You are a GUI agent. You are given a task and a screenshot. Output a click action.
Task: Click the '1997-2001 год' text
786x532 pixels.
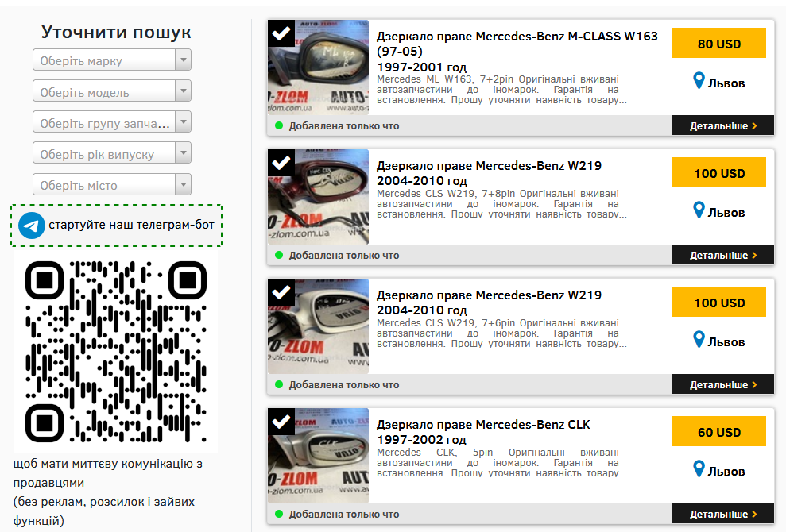421,67
